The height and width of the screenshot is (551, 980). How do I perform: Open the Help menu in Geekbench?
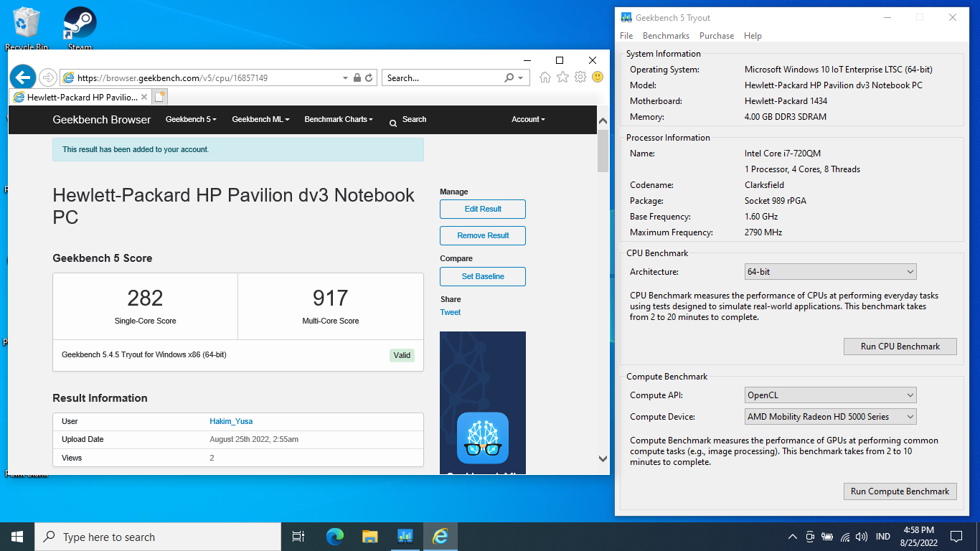pyautogui.click(x=753, y=36)
